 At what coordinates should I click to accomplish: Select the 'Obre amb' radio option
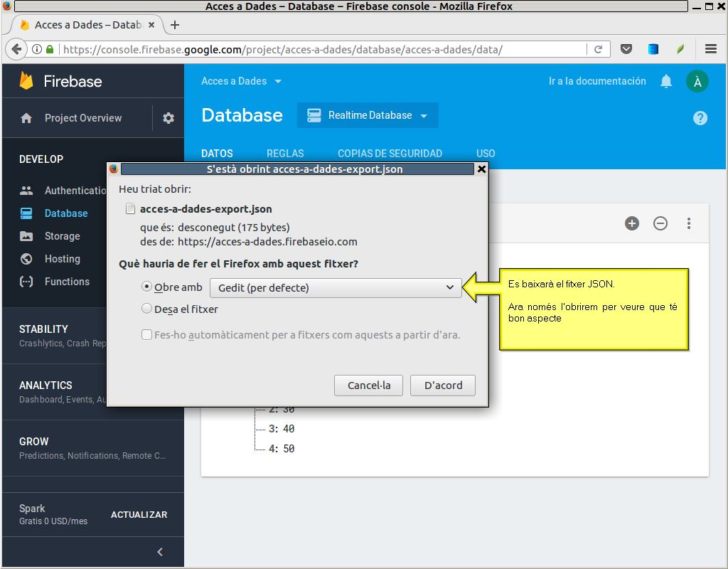pyautogui.click(x=146, y=287)
